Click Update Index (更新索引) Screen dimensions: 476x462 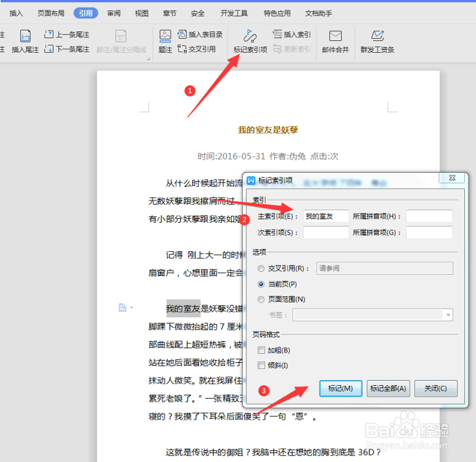pos(292,49)
